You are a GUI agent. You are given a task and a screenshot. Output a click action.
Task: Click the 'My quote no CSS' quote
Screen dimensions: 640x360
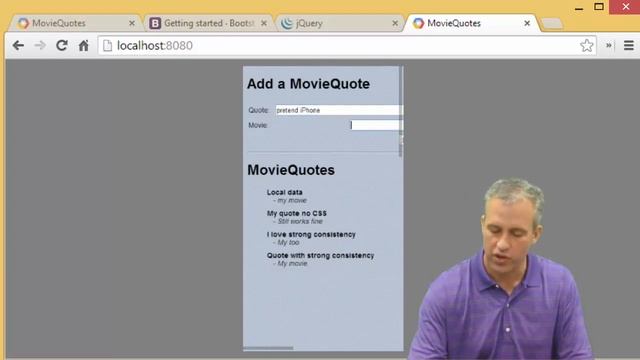(297, 213)
